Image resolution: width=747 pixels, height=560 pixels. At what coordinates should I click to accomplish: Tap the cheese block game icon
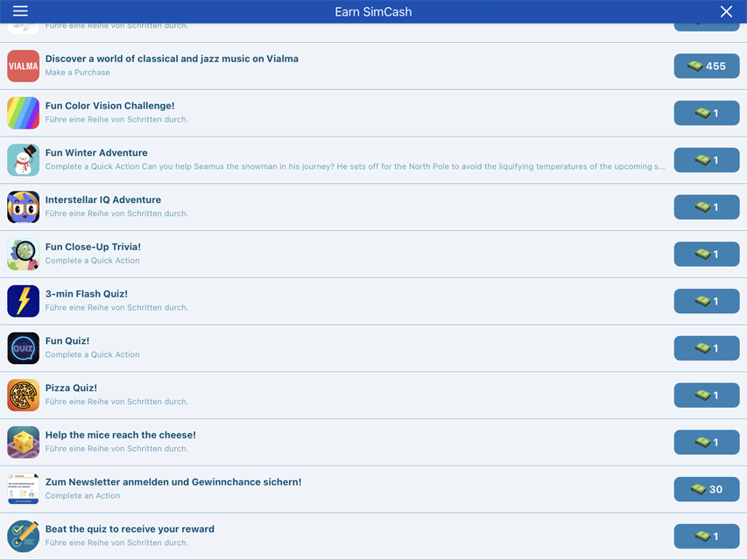(x=24, y=443)
